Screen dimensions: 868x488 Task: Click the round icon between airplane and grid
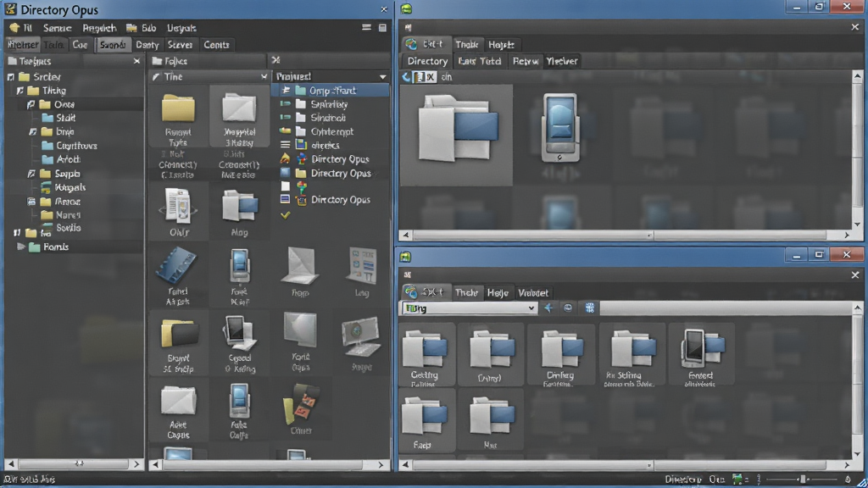click(x=568, y=308)
